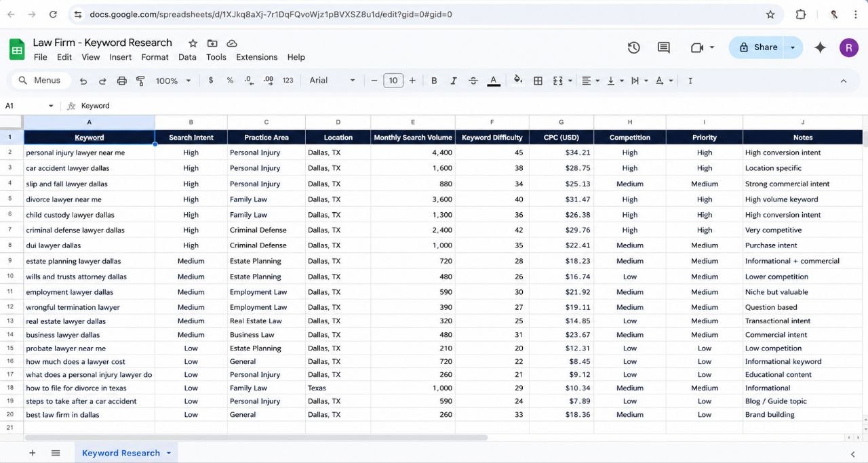Open Keyword Research tab options arrow
Viewport: 868px width, 463px height.
point(168,453)
